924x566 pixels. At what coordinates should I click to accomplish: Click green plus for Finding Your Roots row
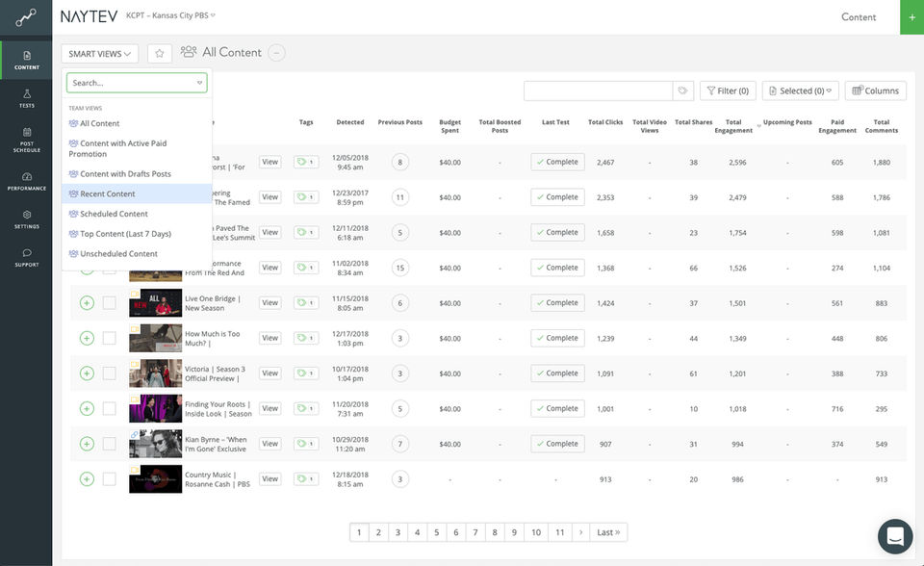[x=87, y=408]
